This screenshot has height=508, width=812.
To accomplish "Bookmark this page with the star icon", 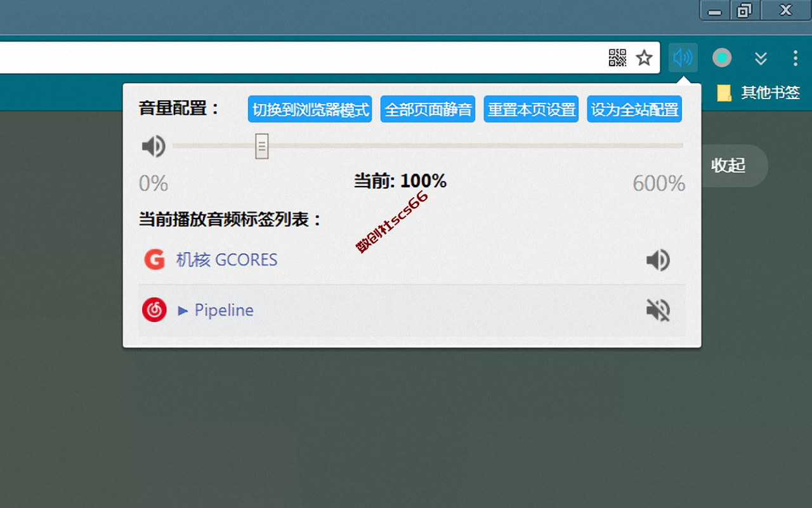I will (645, 58).
